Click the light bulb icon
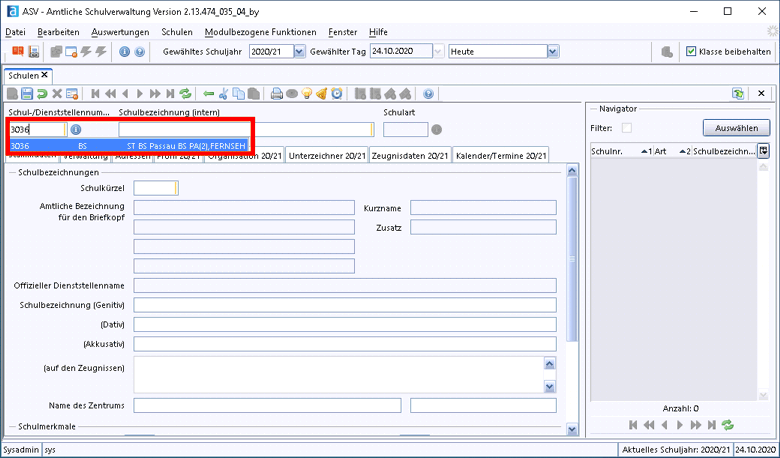The image size is (780, 458). (307, 93)
